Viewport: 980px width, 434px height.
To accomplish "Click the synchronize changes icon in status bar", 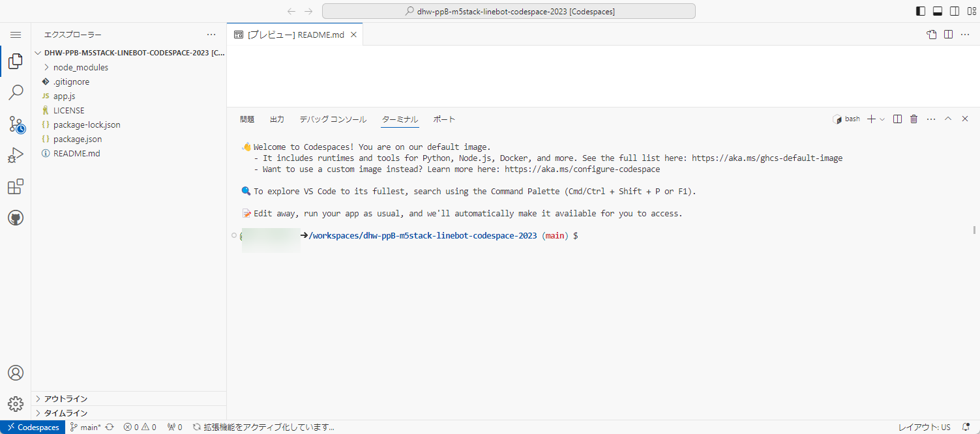I will 110,427.
